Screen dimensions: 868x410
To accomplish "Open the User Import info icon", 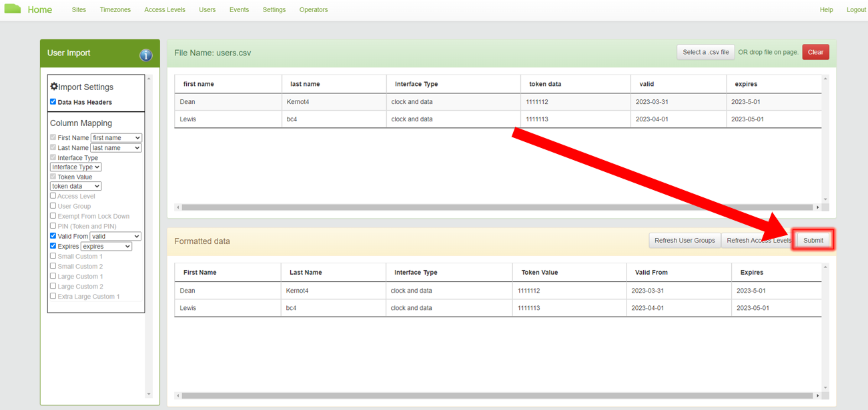I will (x=145, y=55).
